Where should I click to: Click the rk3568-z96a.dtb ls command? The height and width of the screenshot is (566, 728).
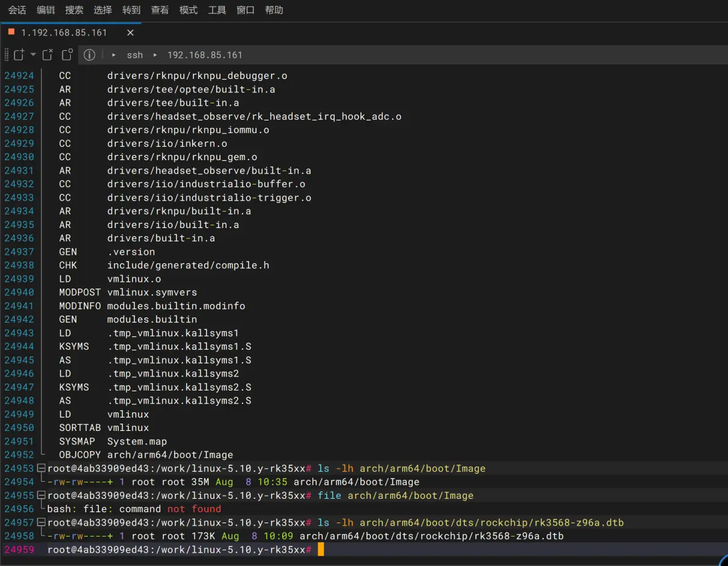471,523
